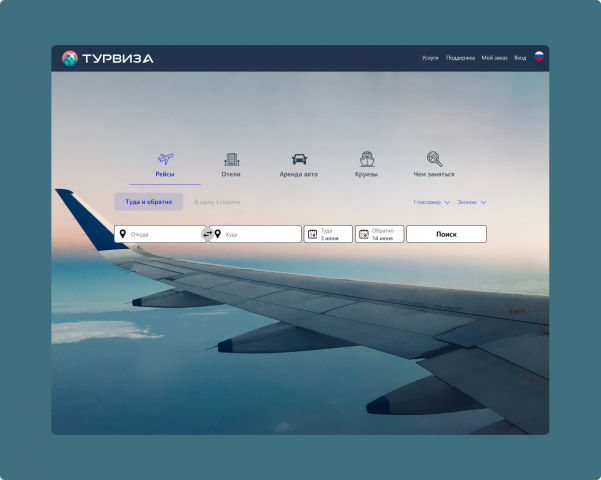Swap origin and destination arrows icon
This screenshot has height=480, width=601.
(x=207, y=234)
